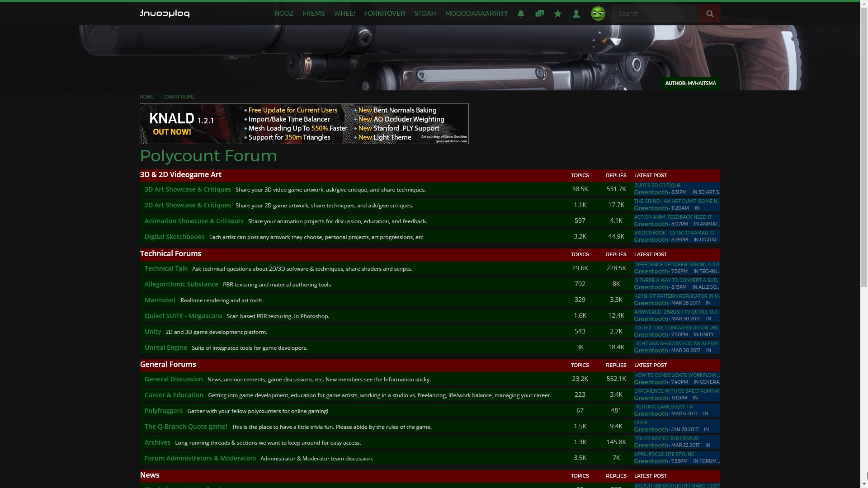Open latest post SKETCHBOOK - ESTÁCIO RAMALHO
The image size is (868, 488).
coord(674,233)
